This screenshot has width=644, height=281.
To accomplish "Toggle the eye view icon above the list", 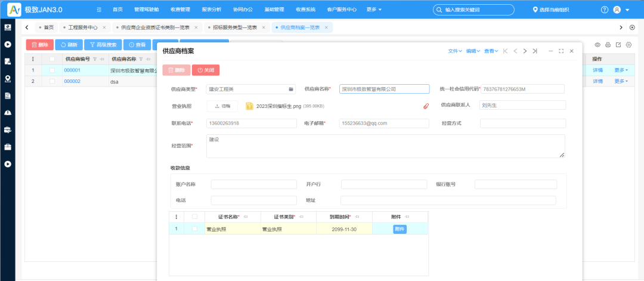I will click(x=597, y=45).
